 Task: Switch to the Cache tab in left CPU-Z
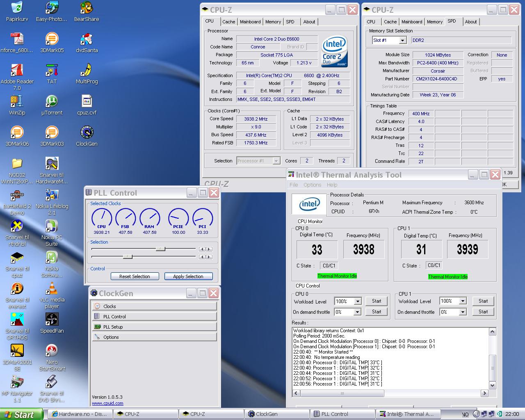(228, 22)
